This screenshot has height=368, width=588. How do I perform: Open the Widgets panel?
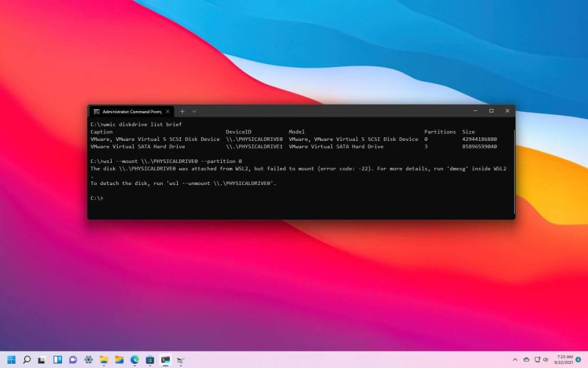pyautogui.click(x=58, y=359)
